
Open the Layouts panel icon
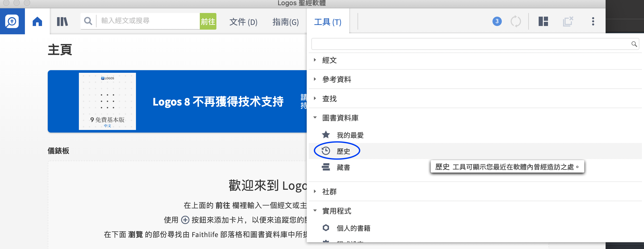coord(543,21)
